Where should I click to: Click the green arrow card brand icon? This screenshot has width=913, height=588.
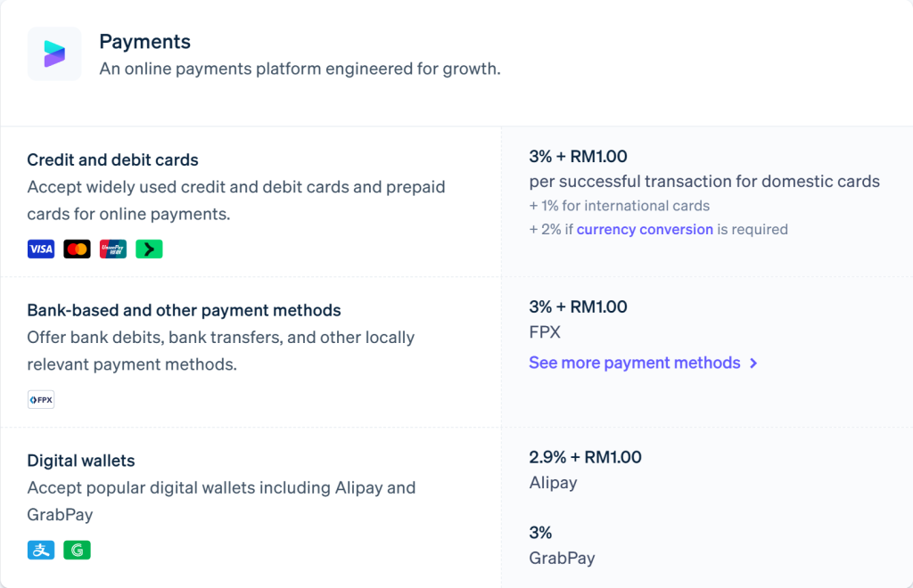(x=149, y=249)
